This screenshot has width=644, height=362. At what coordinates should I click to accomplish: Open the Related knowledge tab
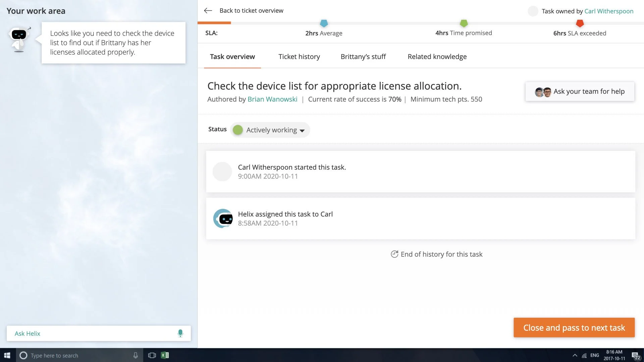tap(437, 57)
